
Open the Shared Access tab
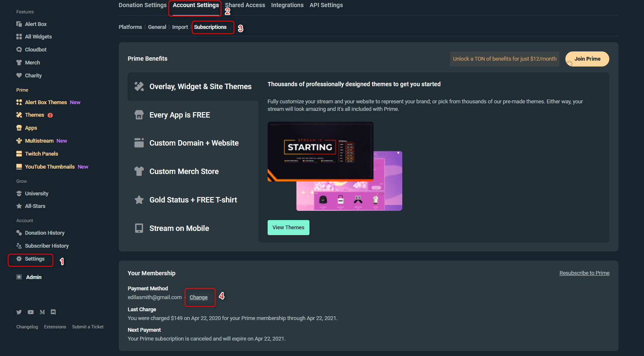(245, 5)
